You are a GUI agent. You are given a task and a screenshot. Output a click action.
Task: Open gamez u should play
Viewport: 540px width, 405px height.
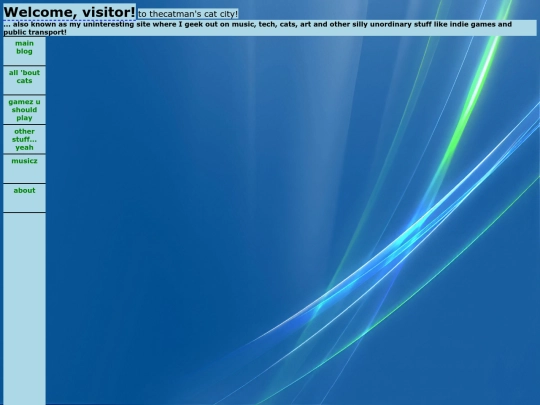[x=24, y=110]
